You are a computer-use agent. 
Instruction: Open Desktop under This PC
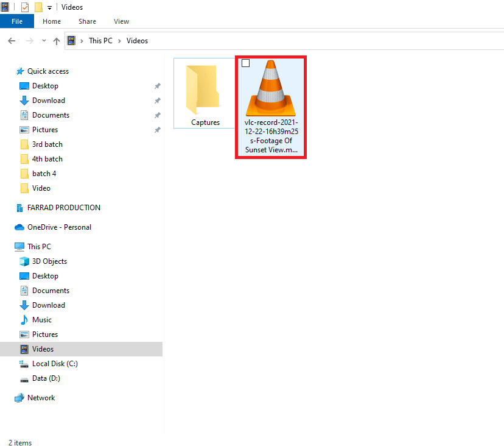(x=45, y=276)
